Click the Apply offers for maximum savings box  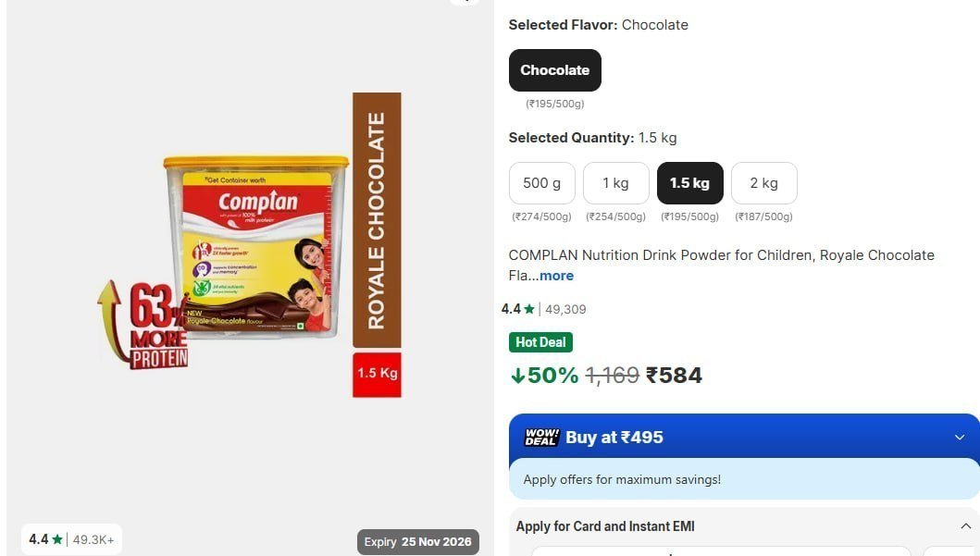point(744,479)
